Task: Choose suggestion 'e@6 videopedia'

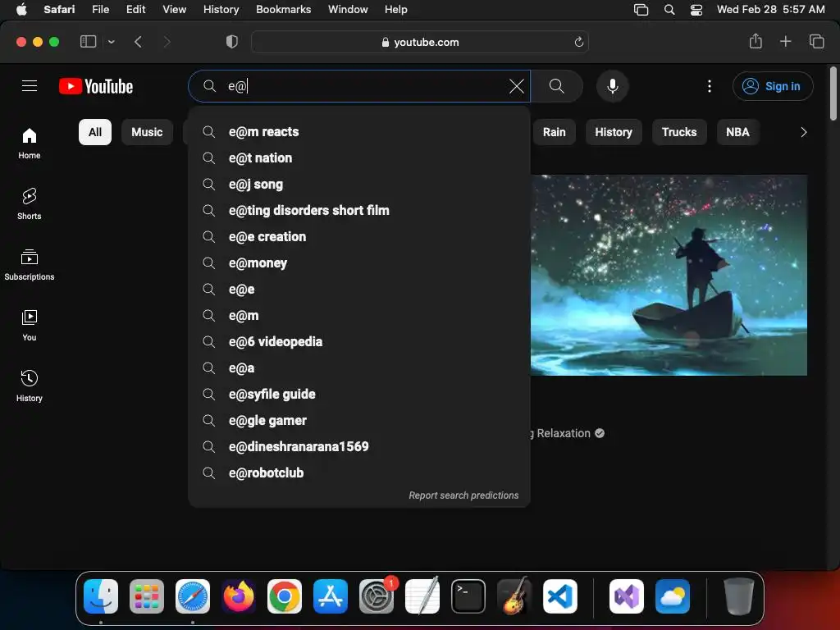Action: 359,342
